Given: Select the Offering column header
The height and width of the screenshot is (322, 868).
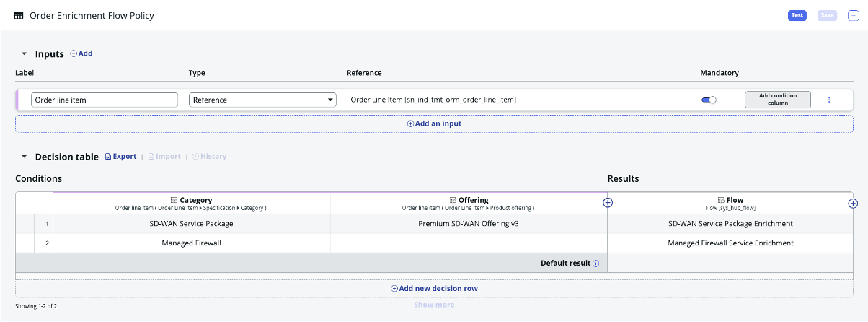Looking at the screenshot, I should 469,204.
